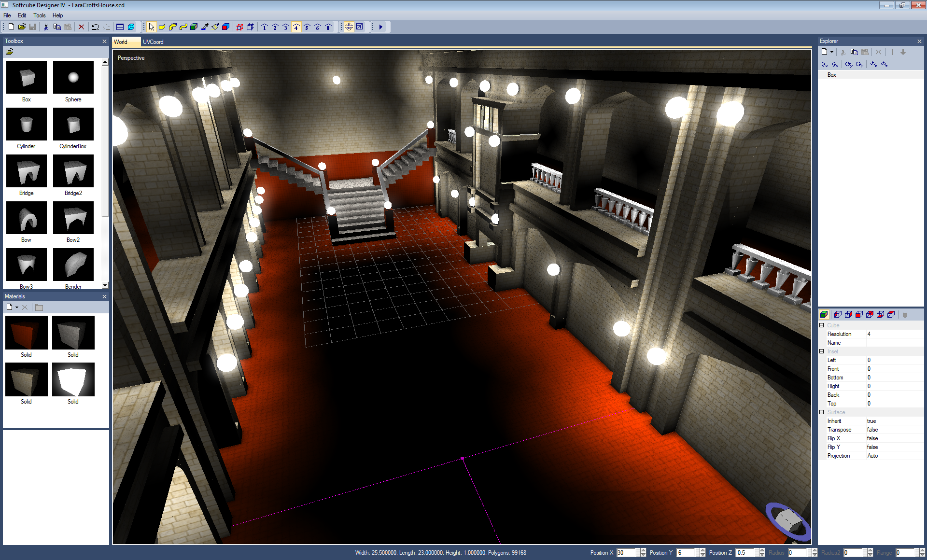
Task: Click first rotate-around-X icon in Explorer
Action: 824,64
